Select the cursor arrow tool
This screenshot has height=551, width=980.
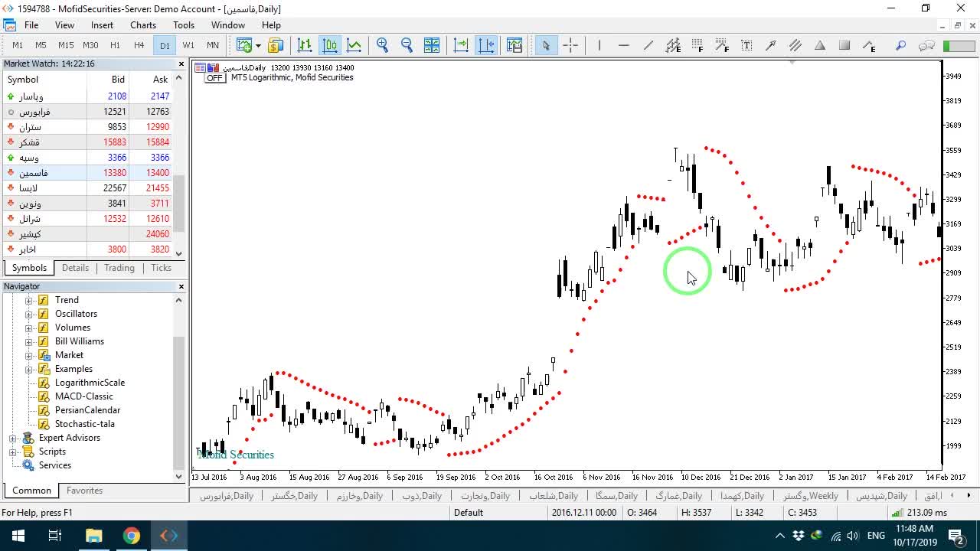point(546,45)
